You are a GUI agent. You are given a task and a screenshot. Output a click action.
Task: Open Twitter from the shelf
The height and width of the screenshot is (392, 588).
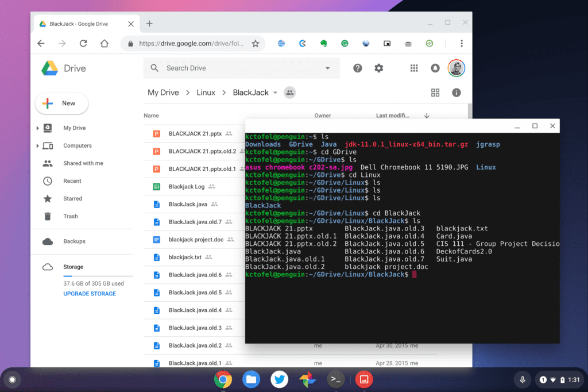click(x=280, y=379)
